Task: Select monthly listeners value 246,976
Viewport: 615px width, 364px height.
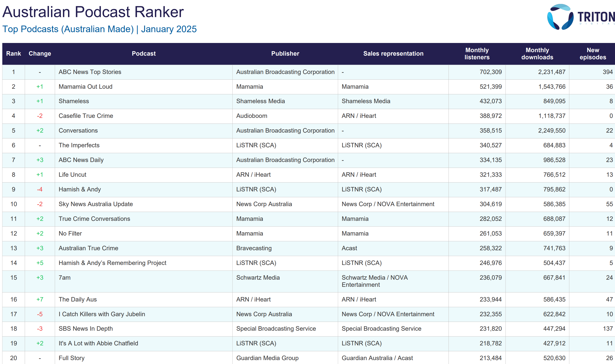Action: tap(491, 263)
